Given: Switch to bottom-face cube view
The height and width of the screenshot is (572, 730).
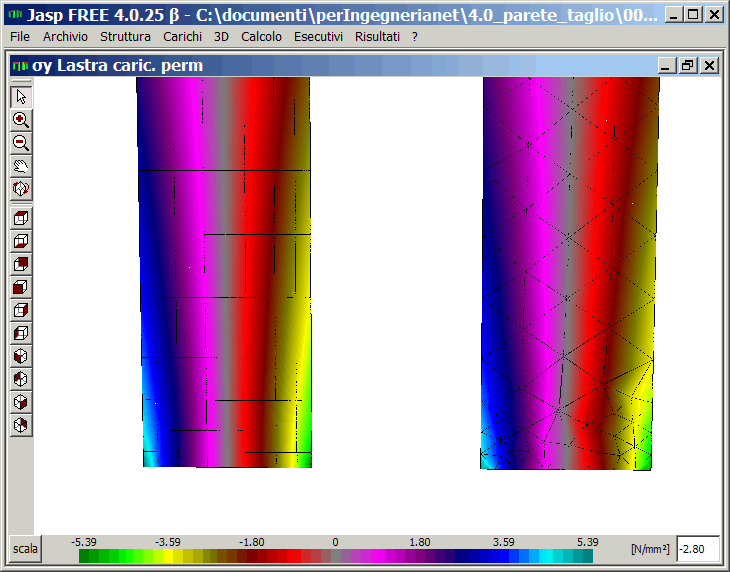Looking at the screenshot, I should coord(21,241).
